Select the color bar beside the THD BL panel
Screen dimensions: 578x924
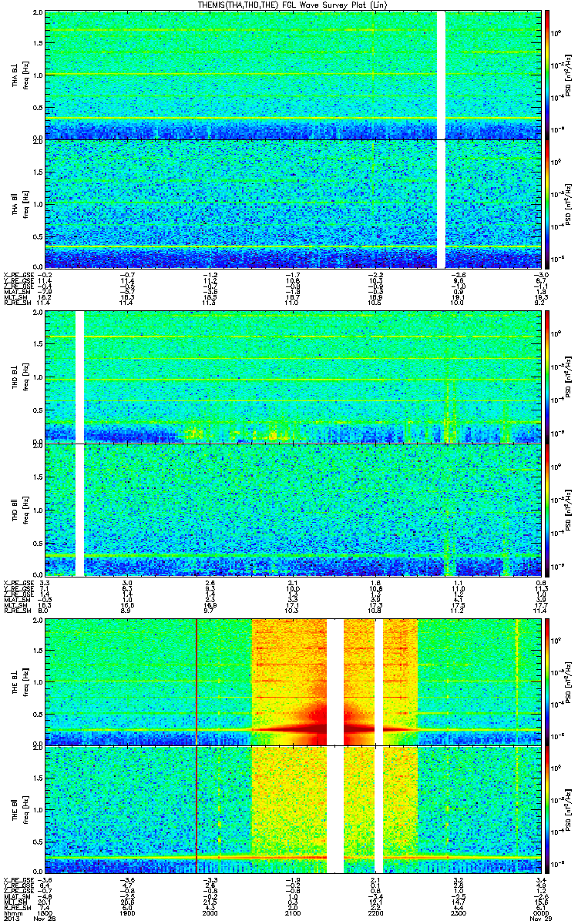click(547, 377)
